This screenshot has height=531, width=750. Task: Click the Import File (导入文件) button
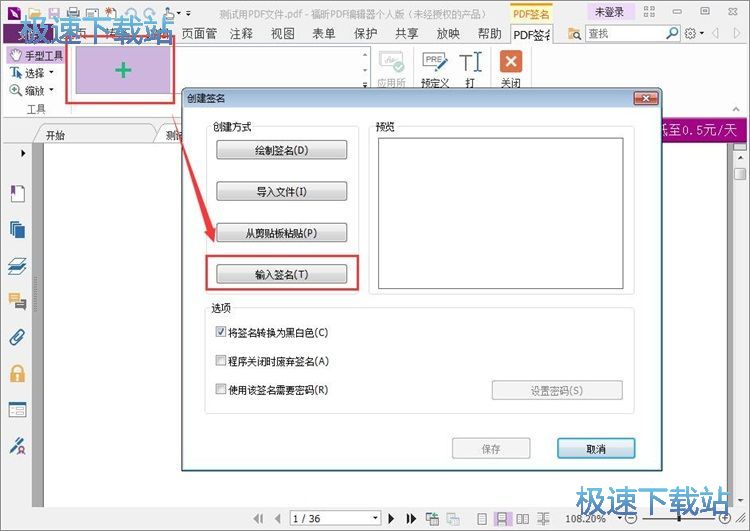[x=281, y=191]
